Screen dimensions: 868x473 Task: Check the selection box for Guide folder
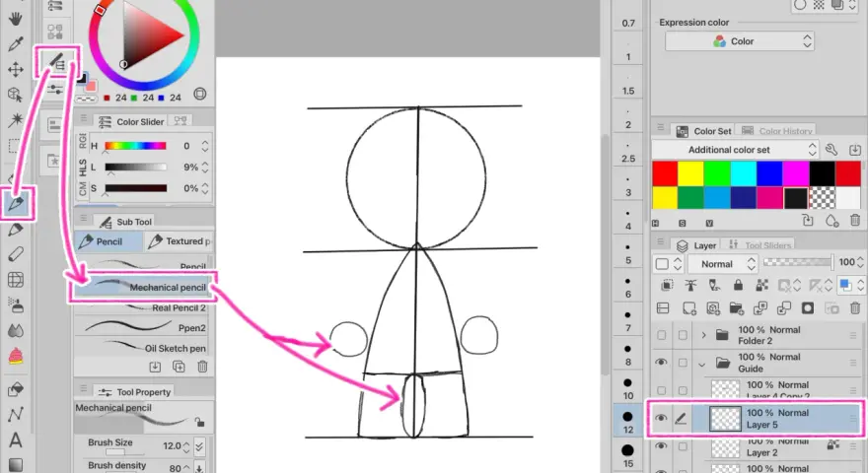[x=683, y=363]
